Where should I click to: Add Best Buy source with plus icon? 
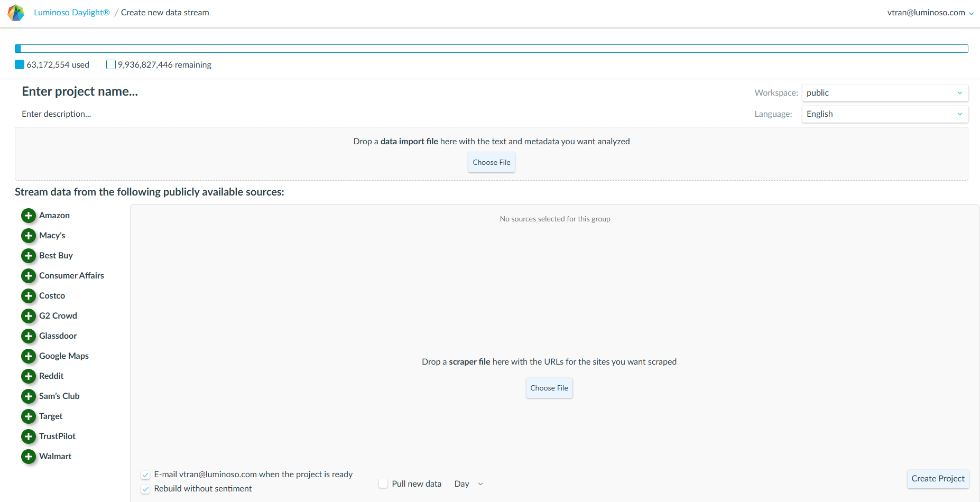coord(29,256)
